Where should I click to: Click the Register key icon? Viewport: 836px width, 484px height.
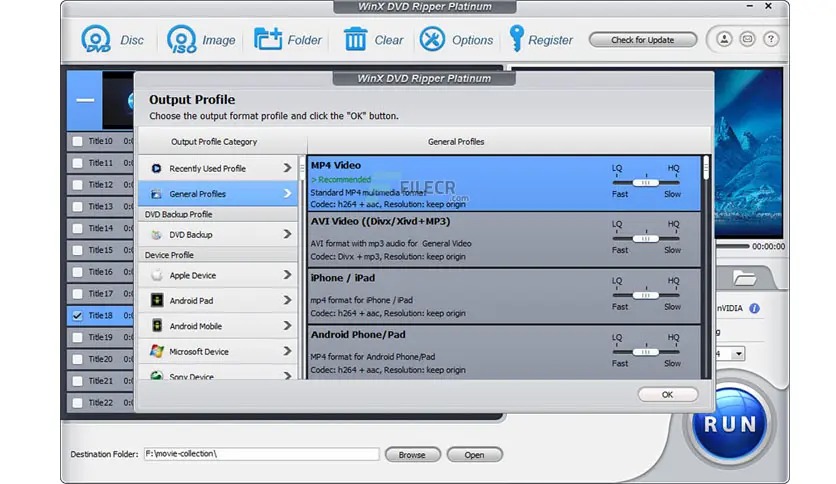point(516,39)
